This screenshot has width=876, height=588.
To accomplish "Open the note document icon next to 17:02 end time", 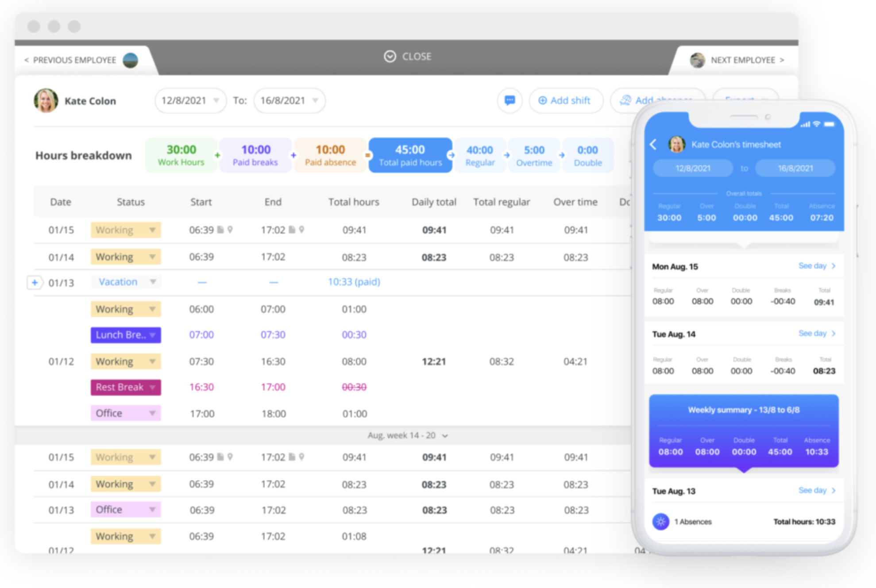I will point(292,230).
